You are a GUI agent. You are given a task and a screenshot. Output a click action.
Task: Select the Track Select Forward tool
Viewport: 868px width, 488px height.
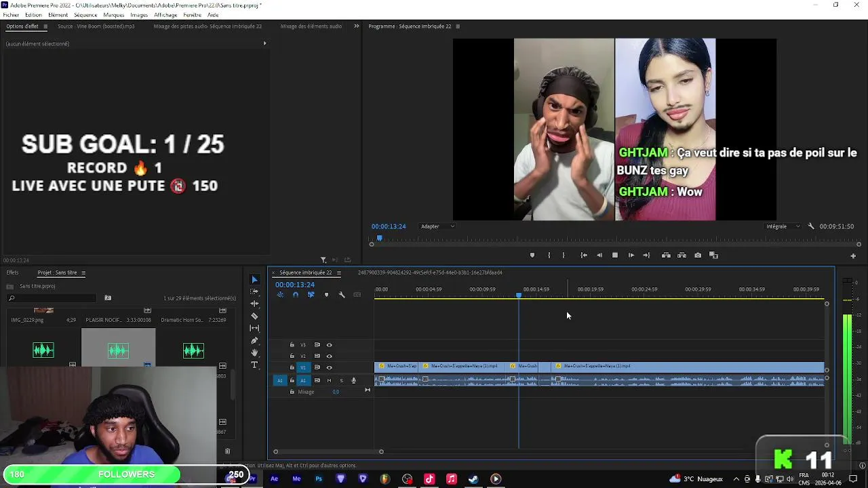254,291
